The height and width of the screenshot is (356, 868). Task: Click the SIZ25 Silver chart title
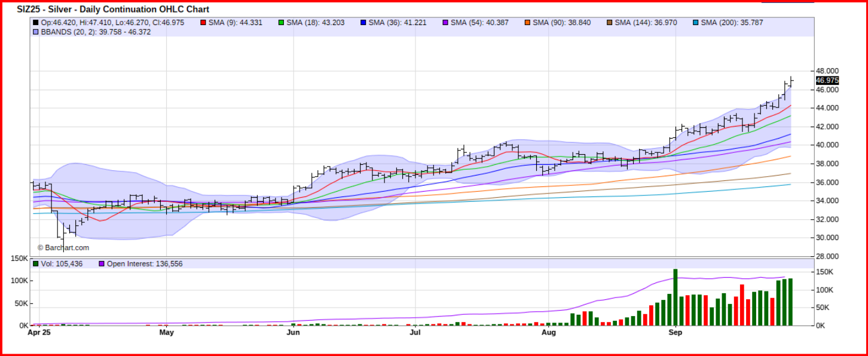tap(113, 10)
